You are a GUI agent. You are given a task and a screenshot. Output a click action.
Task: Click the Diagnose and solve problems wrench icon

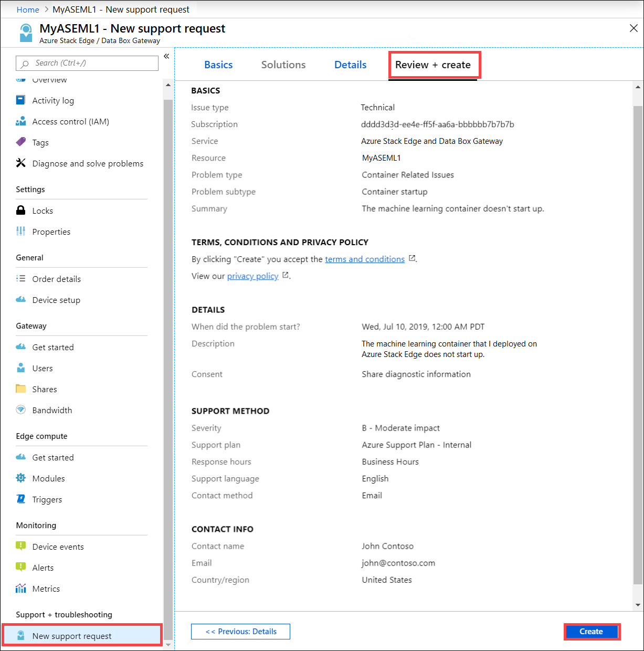(x=20, y=163)
